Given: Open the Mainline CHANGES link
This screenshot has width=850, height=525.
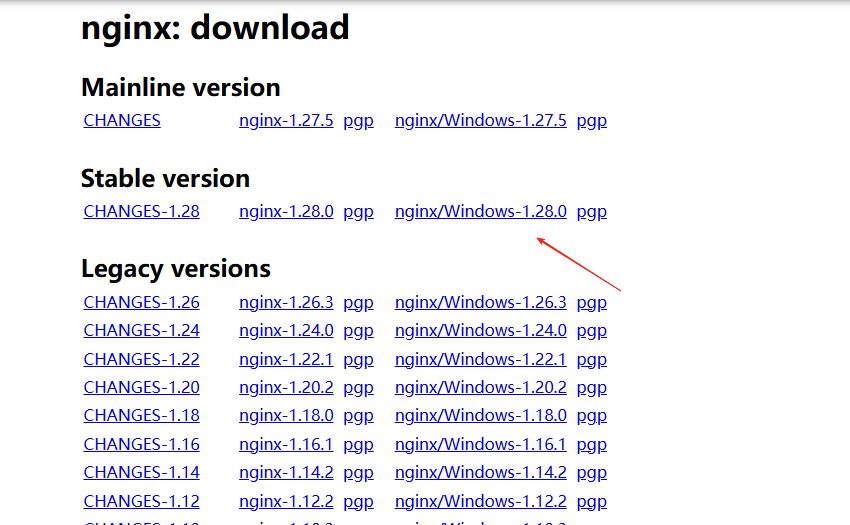Looking at the screenshot, I should pos(122,120).
